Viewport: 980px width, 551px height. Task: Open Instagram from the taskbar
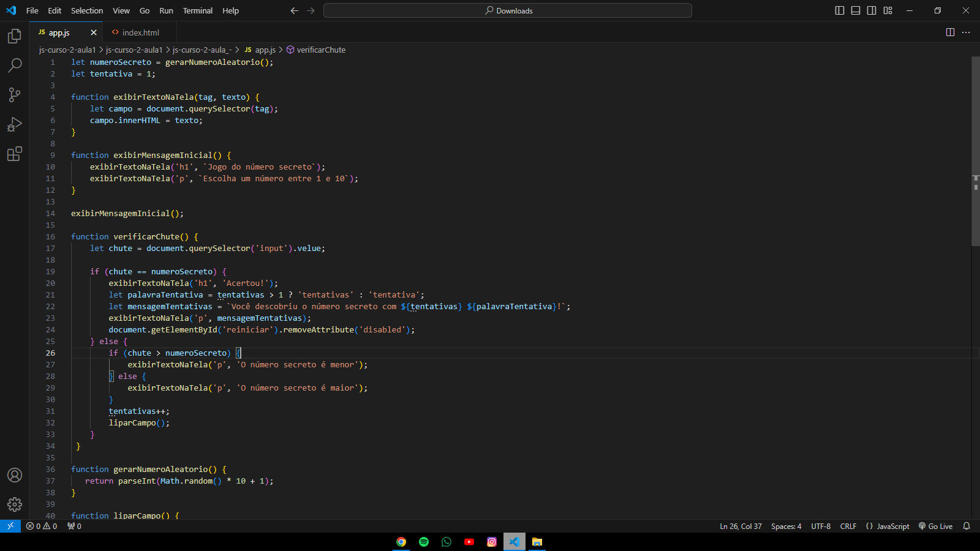coord(492,542)
